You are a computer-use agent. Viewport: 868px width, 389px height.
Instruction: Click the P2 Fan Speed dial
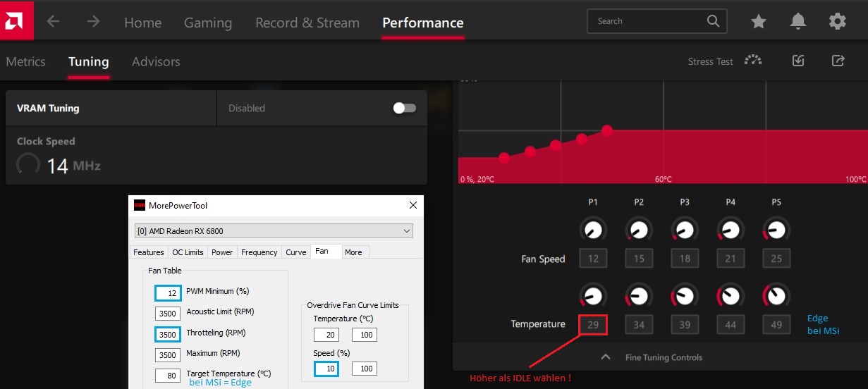tap(639, 229)
